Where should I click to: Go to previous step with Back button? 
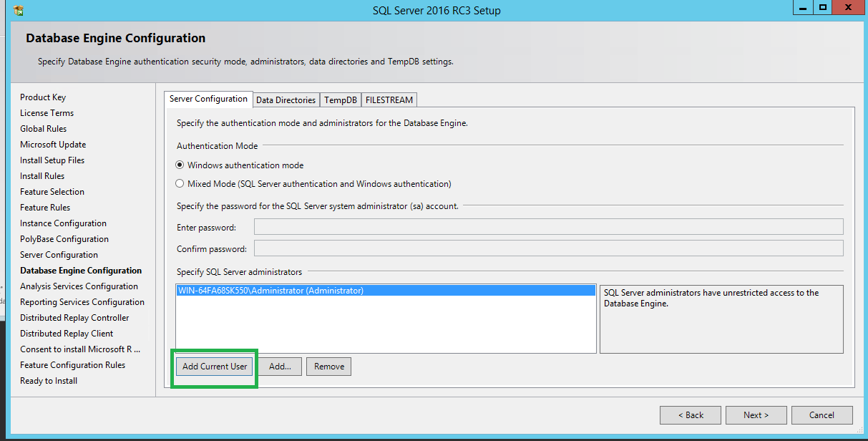[x=691, y=415]
